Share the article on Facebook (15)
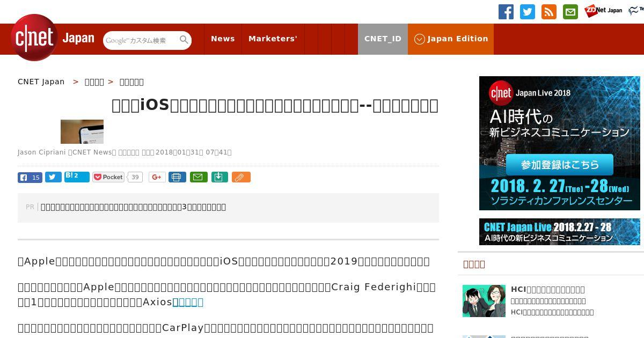Image resolution: width=644 pixels, height=338 pixels. [30, 178]
